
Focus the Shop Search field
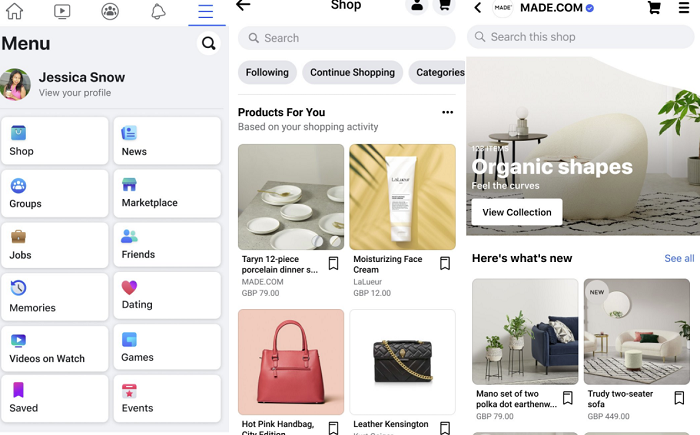(x=346, y=38)
